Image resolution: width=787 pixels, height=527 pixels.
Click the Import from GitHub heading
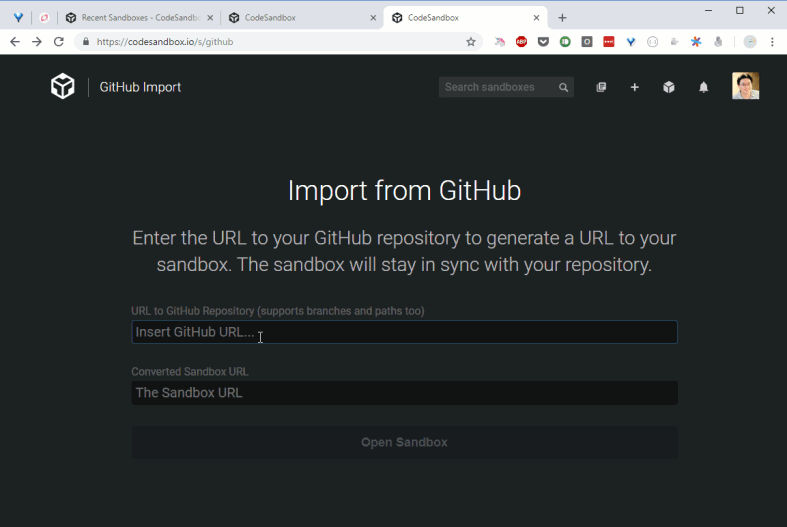point(405,191)
